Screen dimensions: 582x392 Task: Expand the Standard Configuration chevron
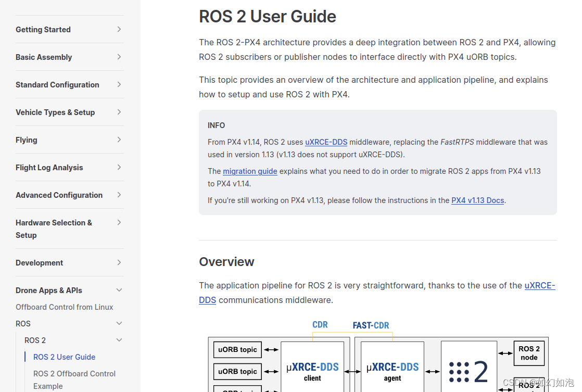pos(119,85)
